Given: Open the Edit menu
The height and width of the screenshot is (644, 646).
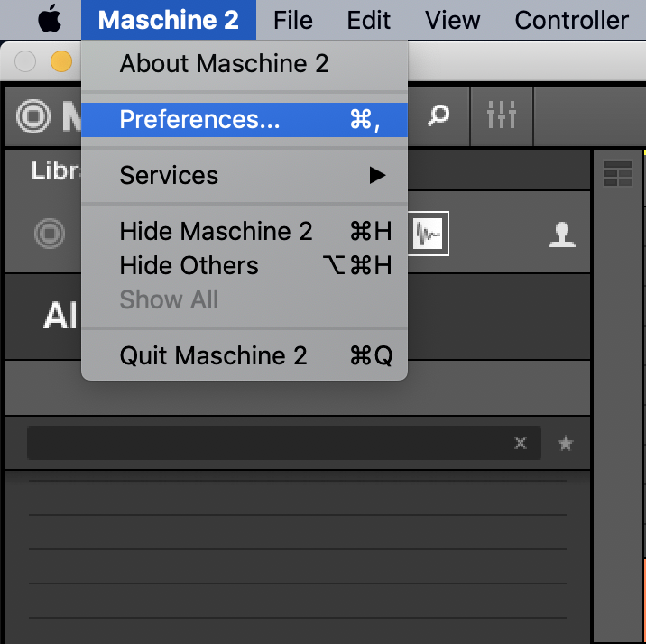Looking at the screenshot, I should [x=368, y=20].
